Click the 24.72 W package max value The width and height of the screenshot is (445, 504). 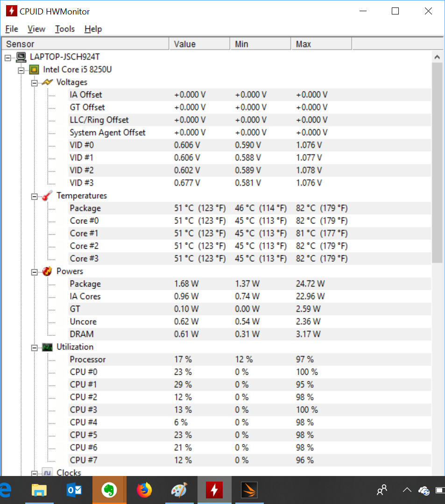[310, 284]
